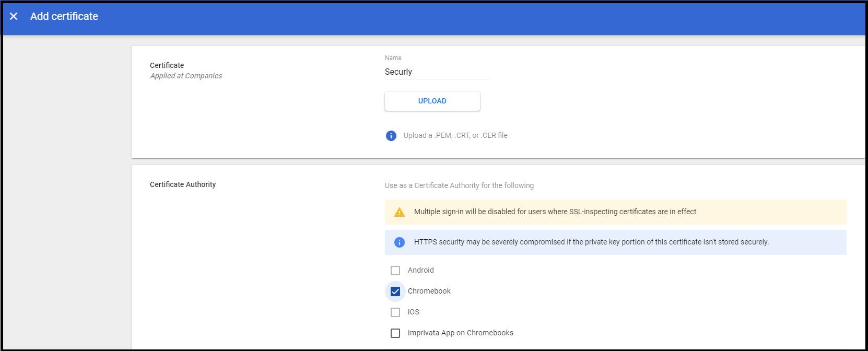This screenshot has width=868, height=351.
Task: Click the Android label text
Action: pos(420,270)
